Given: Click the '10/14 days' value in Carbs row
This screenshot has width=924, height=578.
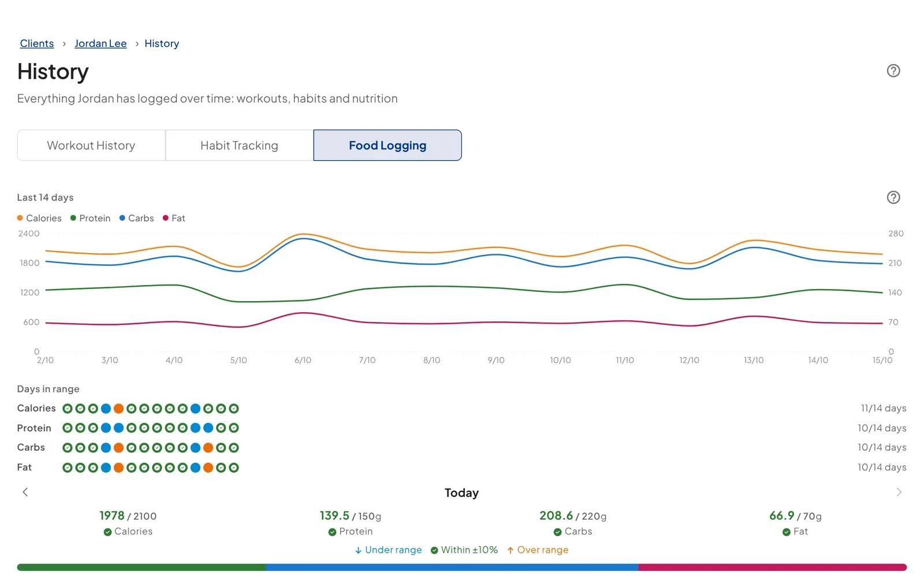Looking at the screenshot, I should [882, 448].
